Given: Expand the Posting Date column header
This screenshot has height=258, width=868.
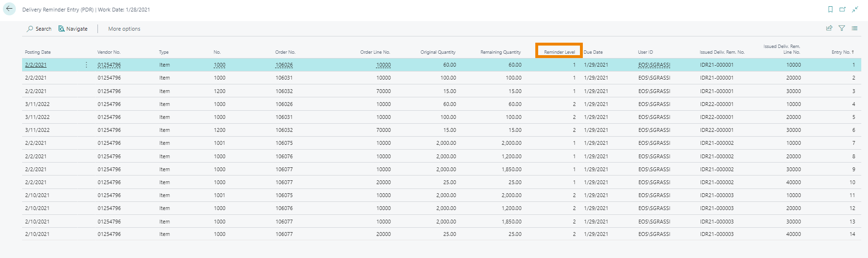Looking at the screenshot, I should tap(38, 52).
